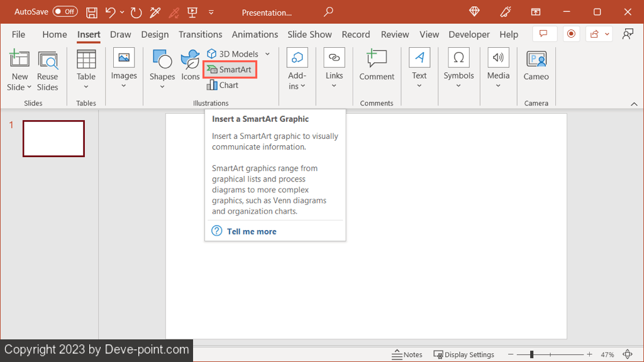Collapse the ribbon using the chevron
644x362 pixels.
[x=632, y=103]
